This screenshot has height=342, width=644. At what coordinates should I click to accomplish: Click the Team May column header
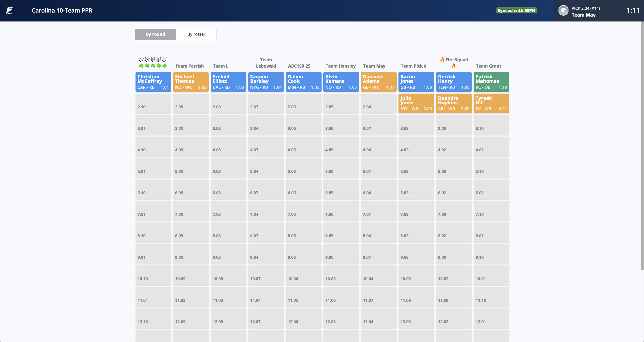click(x=374, y=66)
